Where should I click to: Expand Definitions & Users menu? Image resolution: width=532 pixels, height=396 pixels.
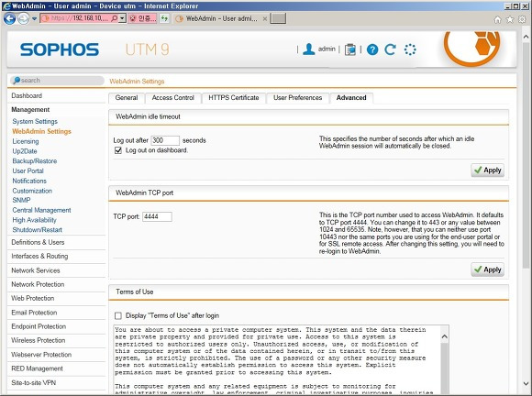point(56,242)
